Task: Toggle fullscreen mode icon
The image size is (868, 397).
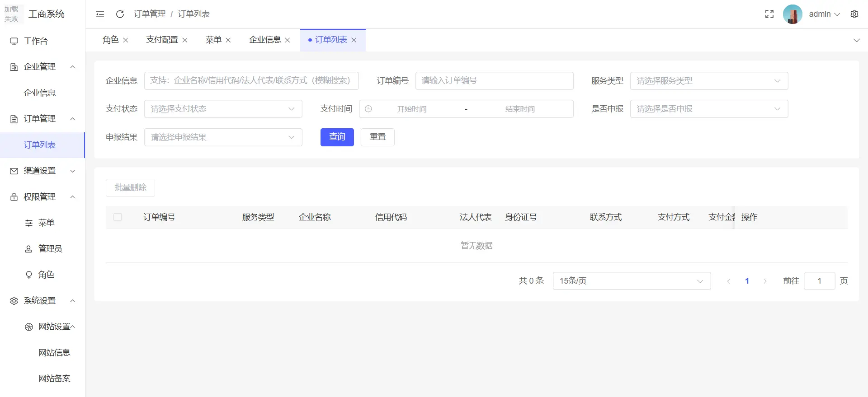Action: click(x=769, y=14)
